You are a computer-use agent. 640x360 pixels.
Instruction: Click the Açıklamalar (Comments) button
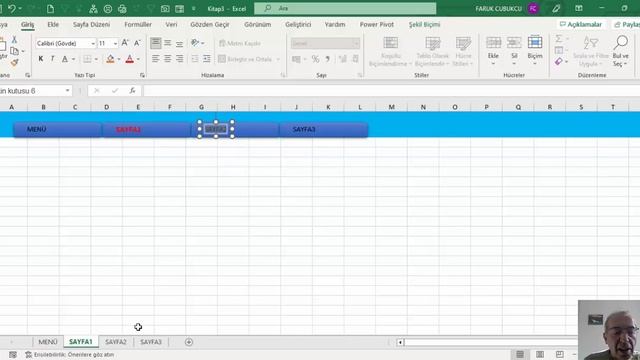581,24
